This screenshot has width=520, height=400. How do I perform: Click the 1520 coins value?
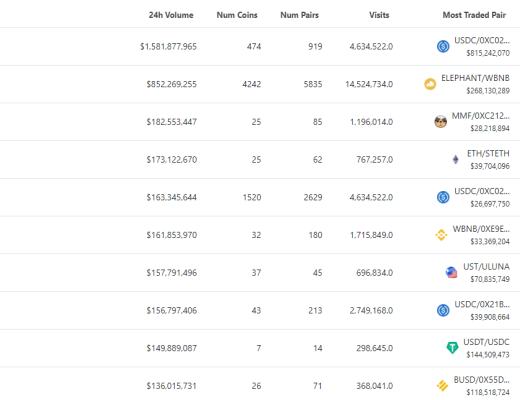[x=252, y=197]
